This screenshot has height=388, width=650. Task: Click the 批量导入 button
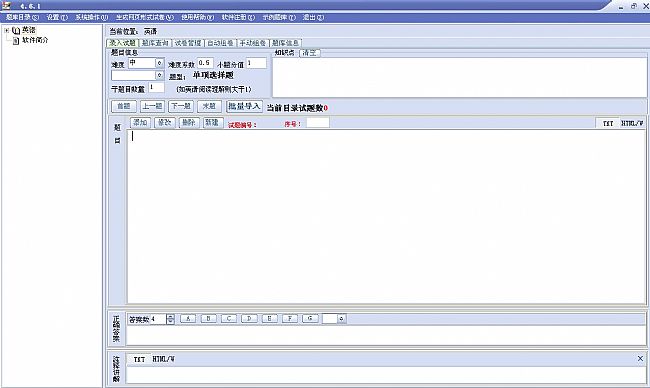pos(244,107)
